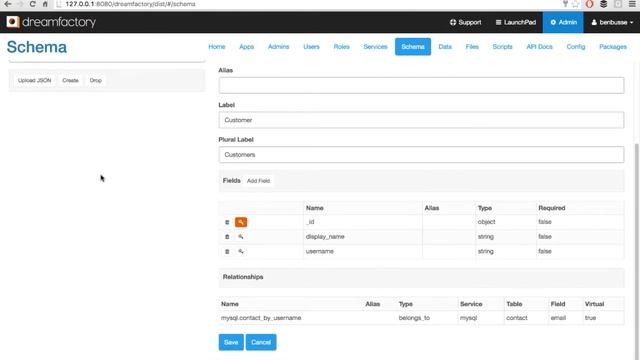Image resolution: width=640 pixels, height=360 pixels.
Task: Cancel the schema edit
Action: (261, 342)
